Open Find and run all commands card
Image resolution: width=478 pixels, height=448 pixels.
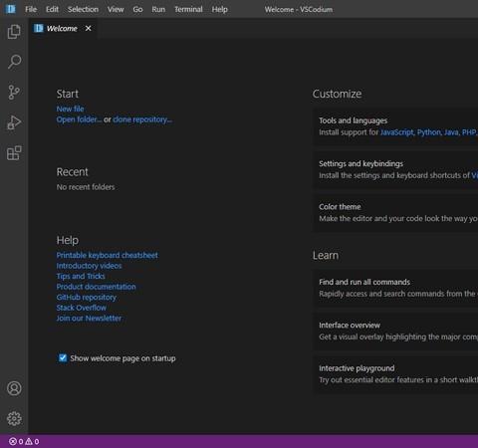pyautogui.click(x=396, y=288)
